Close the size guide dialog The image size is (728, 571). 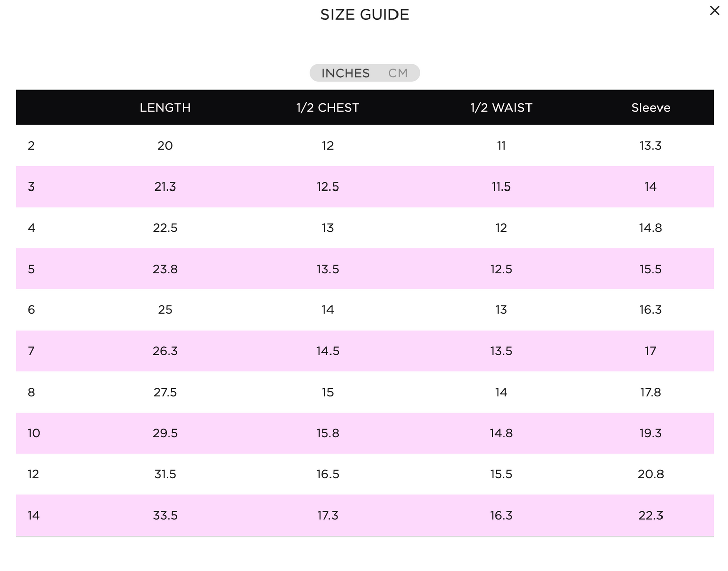click(714, 11)
